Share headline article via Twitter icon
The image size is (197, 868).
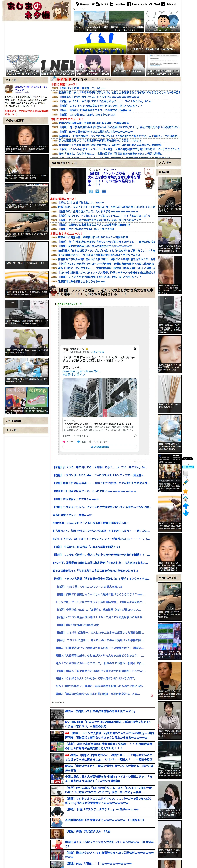tap(91, 191)
